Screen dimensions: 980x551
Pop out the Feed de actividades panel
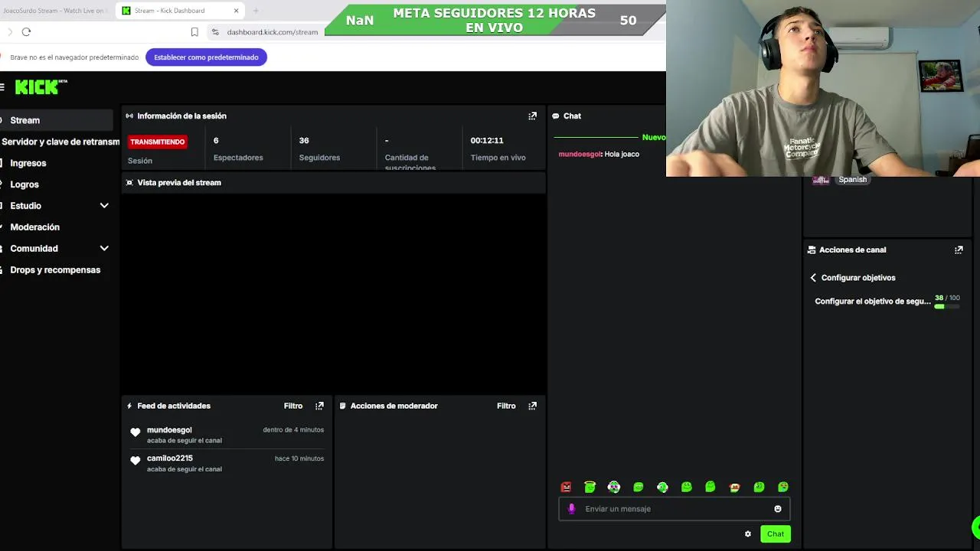[x=319, y=406]
